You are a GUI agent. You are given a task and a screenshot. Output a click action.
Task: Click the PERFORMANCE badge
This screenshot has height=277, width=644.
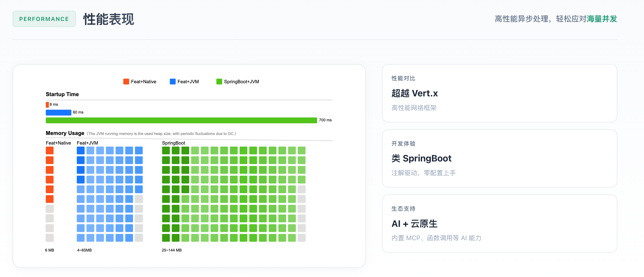(44, 19)
